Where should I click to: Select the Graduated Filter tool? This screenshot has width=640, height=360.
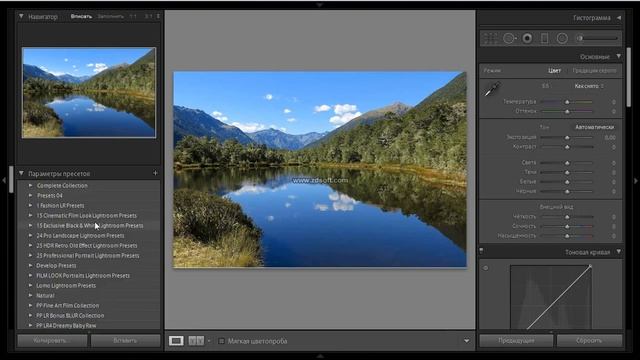[x=544, y=38]
